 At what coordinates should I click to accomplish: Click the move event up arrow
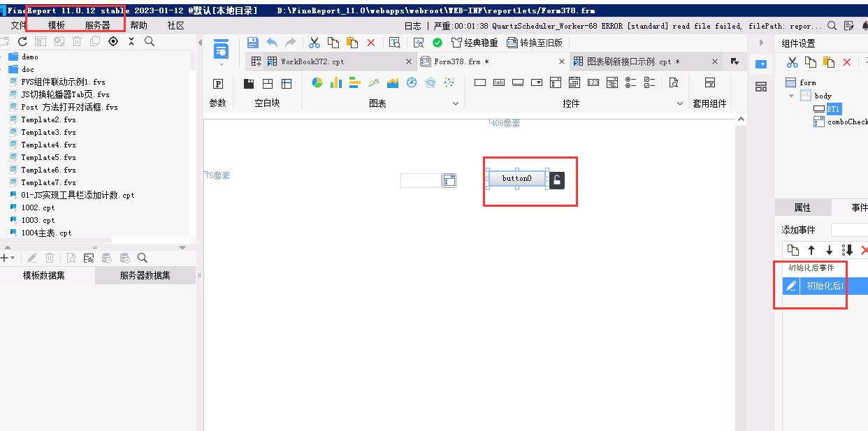(811, 250)
